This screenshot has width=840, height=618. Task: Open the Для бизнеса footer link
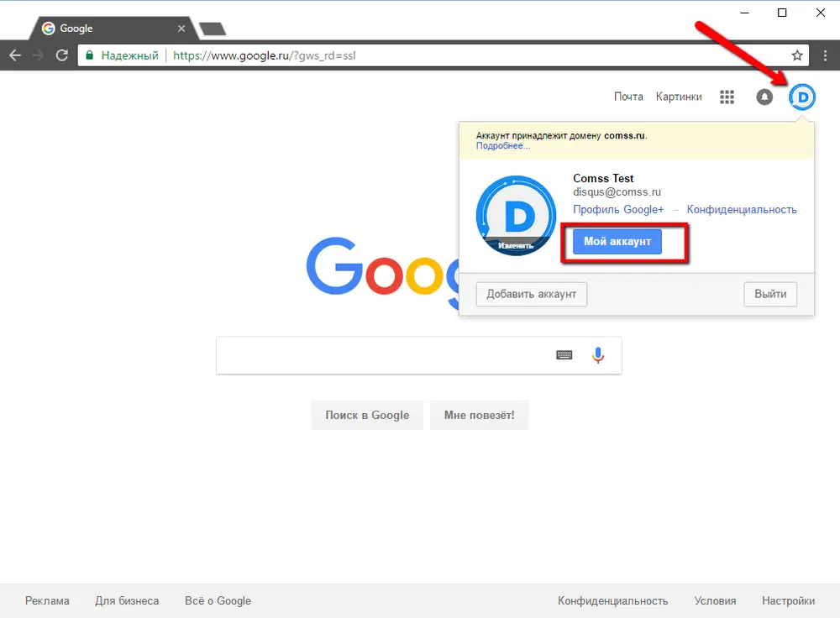tap(127, 601)
